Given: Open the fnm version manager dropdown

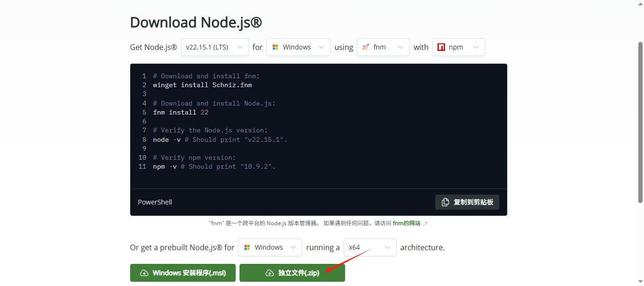Looking at the screenshot, I should pyautogui.click(x=383, y=47).
